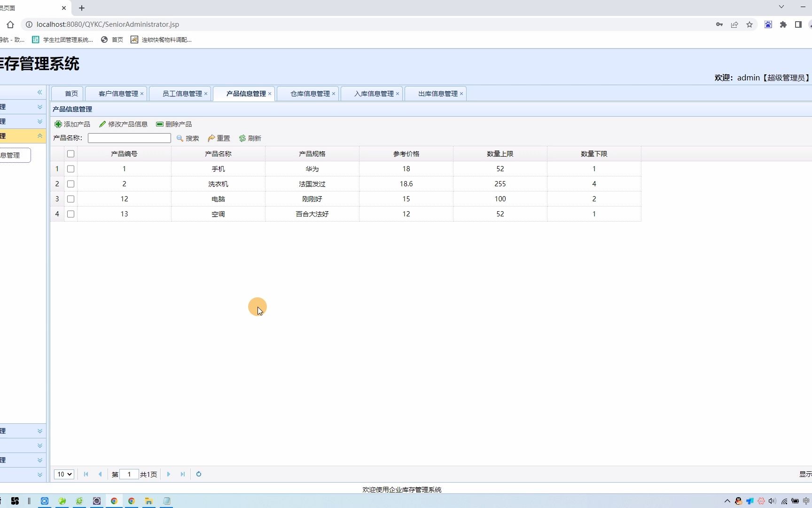Open the QQ penguin tray icon

[x=739, y=501]
